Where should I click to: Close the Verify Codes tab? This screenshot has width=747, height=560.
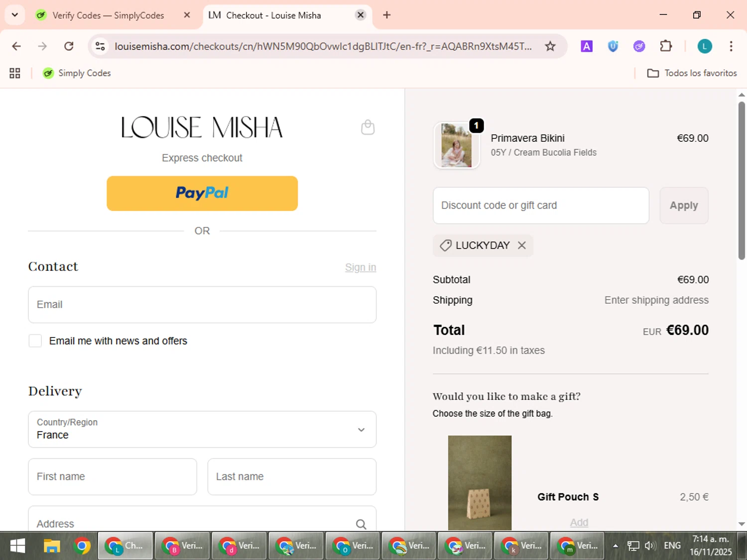187,15
